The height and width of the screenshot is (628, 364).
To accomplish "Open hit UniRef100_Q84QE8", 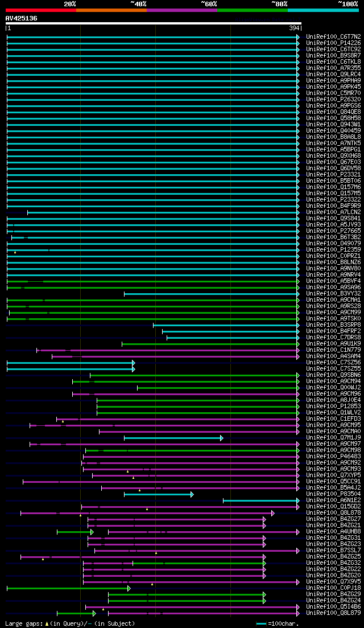I will coord(333,112).
